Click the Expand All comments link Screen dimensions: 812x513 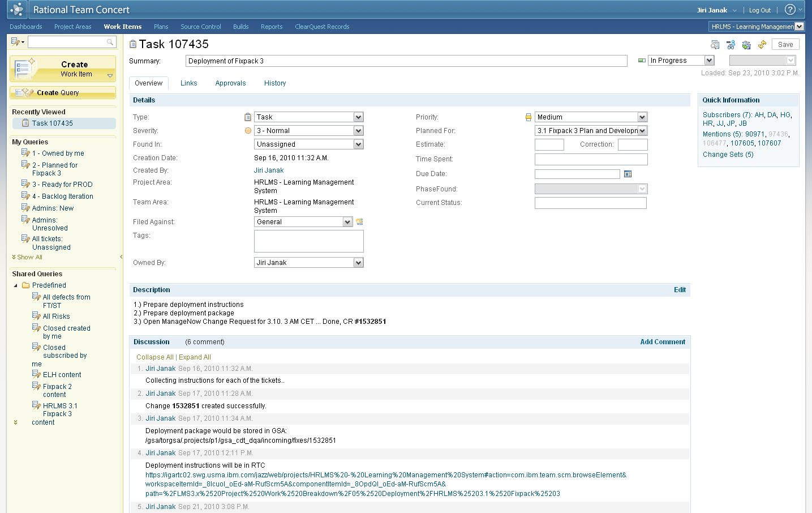click(x=195, y=357)
